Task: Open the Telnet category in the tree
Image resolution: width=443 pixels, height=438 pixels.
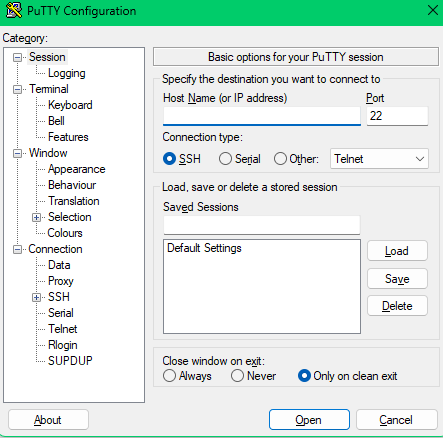Action: [x=63, y=329]
